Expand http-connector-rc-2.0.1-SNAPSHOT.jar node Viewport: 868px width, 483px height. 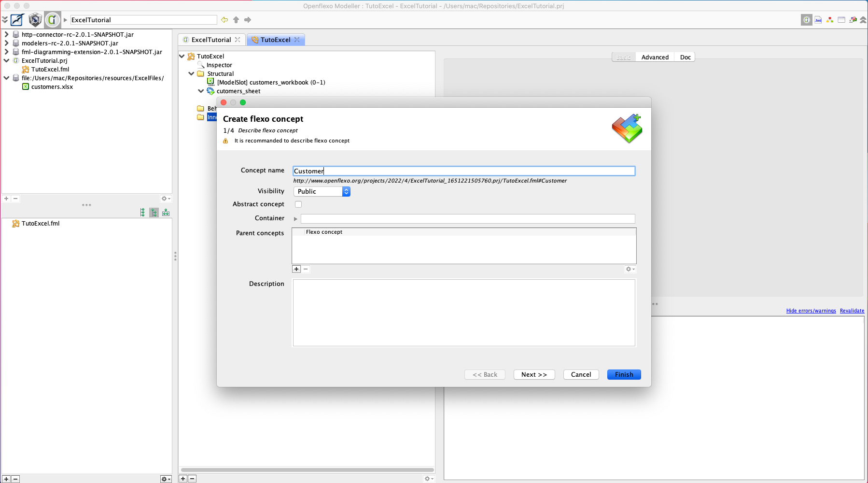pyautogui.click(x=6, y=34)
